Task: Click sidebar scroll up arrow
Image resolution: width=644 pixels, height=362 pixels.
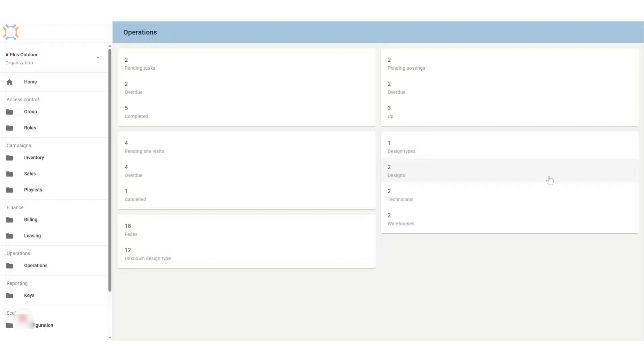Action: pyautogui.click(x=110, y=46)
